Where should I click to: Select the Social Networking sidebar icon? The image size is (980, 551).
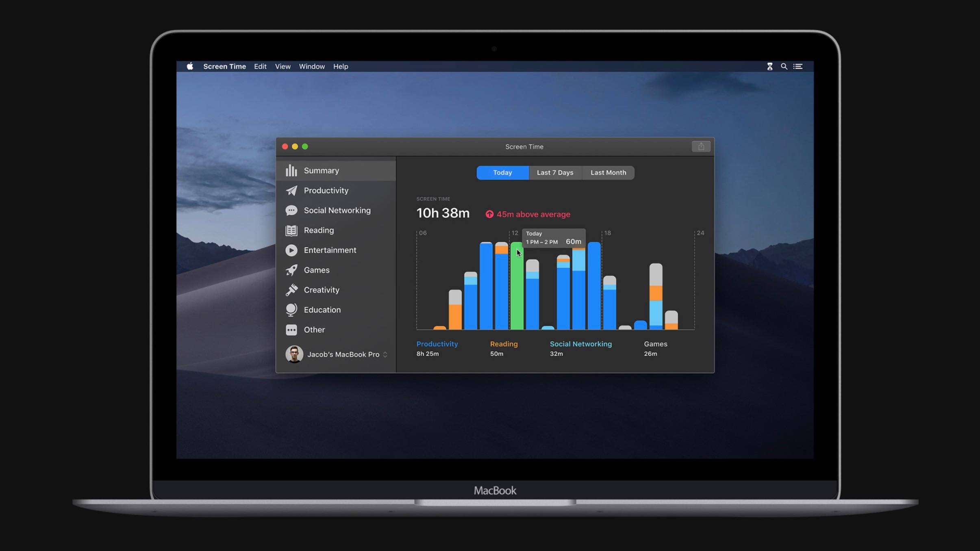pyautogui.click(x=291, y=210)
